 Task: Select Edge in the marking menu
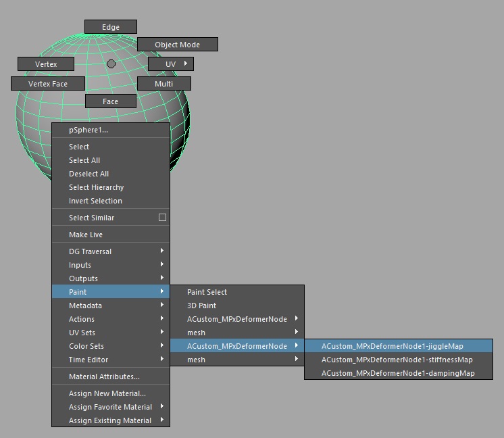click(110, 27)
